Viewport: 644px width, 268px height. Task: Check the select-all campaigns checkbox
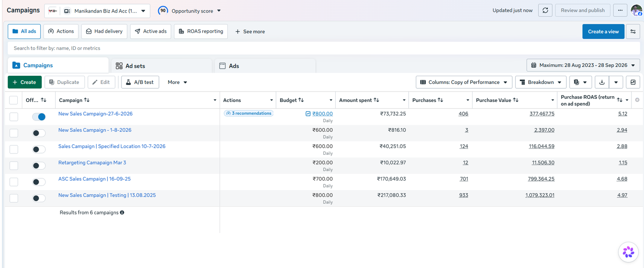pos(14,100)
